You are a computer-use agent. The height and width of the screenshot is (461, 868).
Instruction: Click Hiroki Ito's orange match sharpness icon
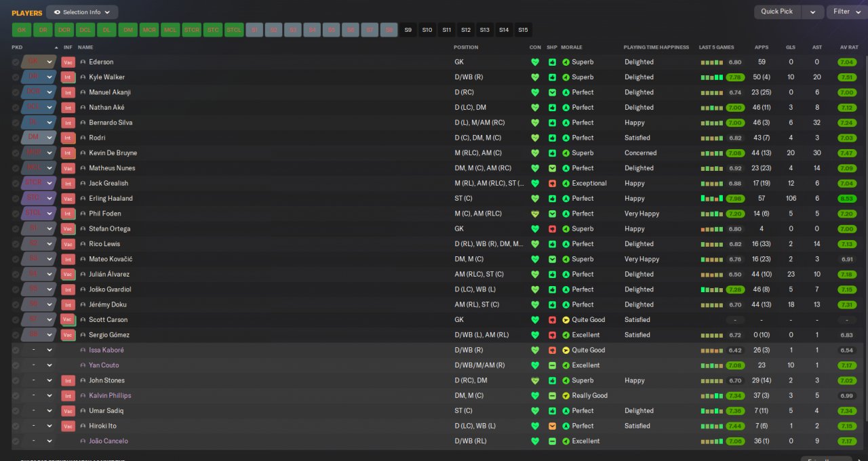552,426
